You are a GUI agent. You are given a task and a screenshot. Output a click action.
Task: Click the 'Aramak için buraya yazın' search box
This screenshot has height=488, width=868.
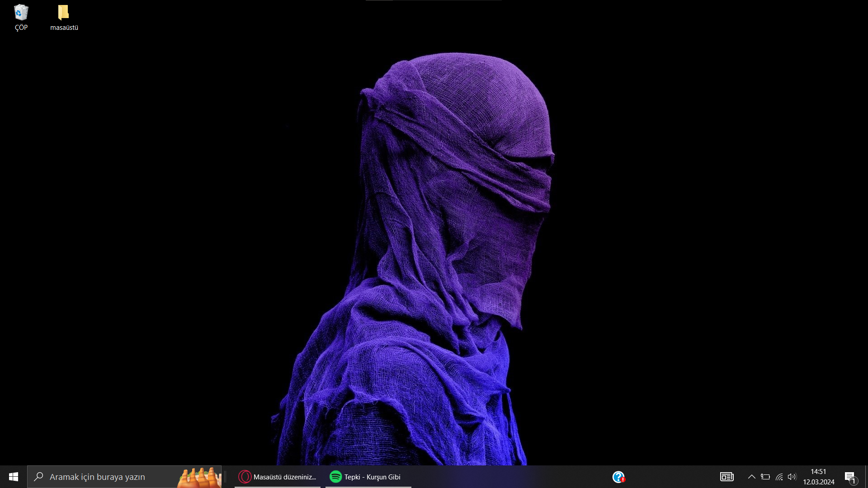coord(124,477)
